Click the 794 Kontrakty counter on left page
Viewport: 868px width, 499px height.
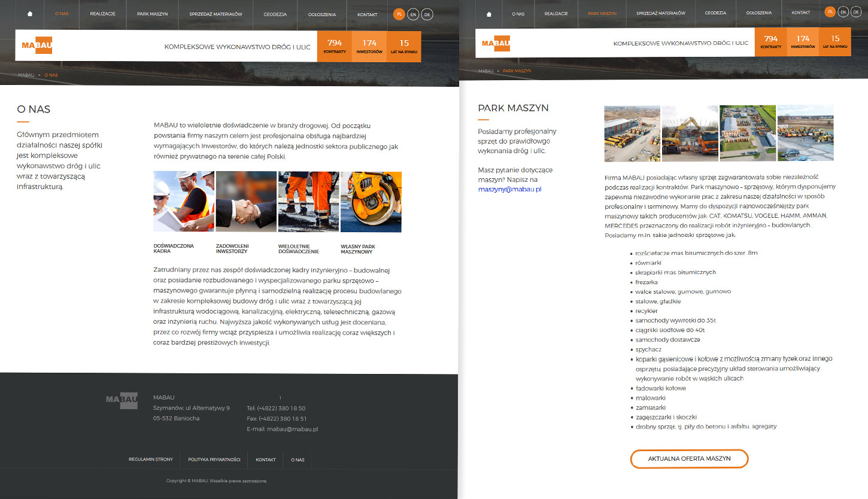(335, 46)
